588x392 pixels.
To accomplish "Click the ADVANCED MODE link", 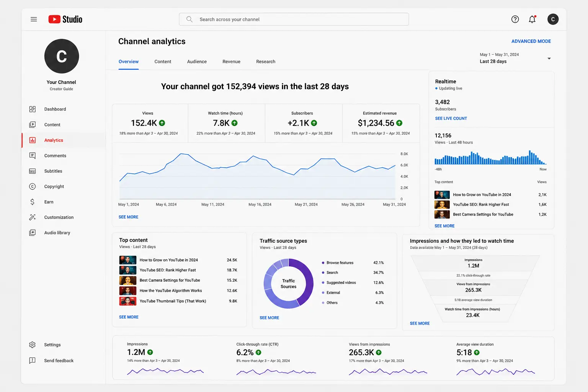I will (x=531, y=41).
